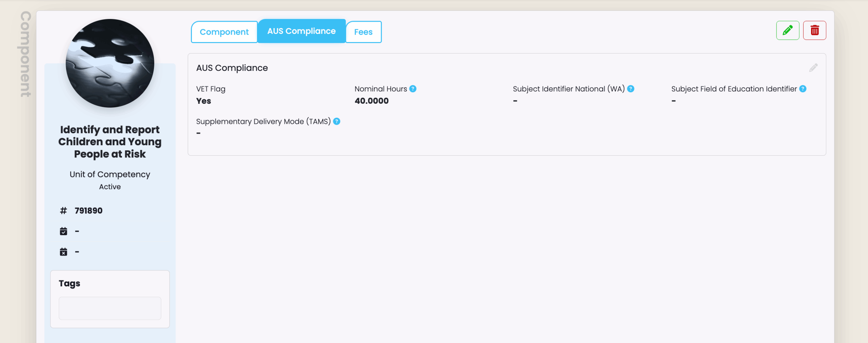
Task: Click the Subject Field of Education Identifier label
Action: click(734, 89)
